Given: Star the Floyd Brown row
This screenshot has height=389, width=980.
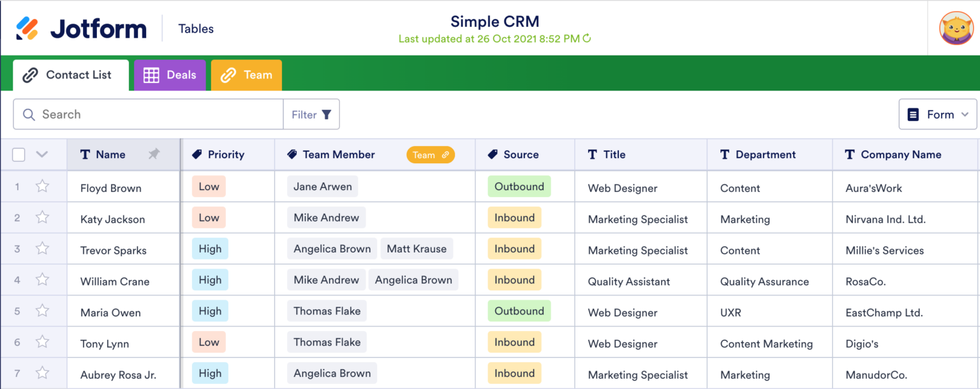Looking at the screenshot, I should (x=42, y=186).
